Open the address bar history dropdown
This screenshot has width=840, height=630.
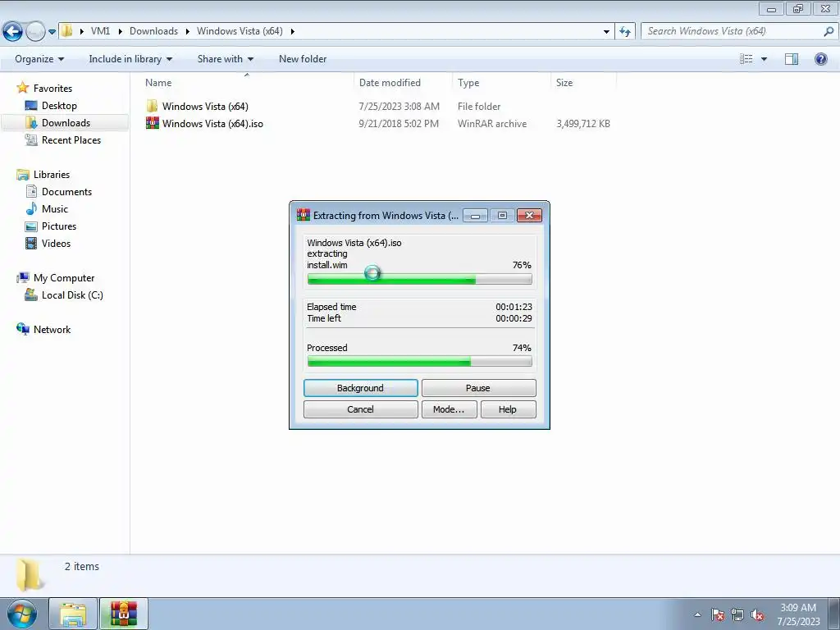click(x=606, y=32)
